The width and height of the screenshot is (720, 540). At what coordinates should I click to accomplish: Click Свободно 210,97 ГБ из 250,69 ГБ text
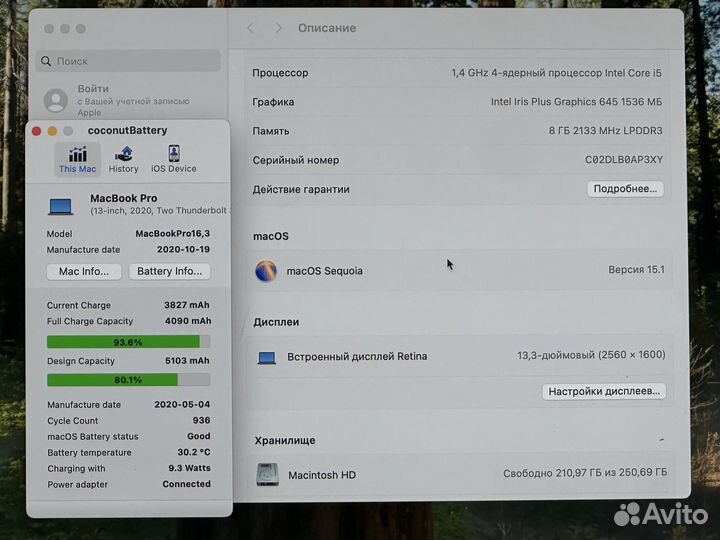click(585, 473)
